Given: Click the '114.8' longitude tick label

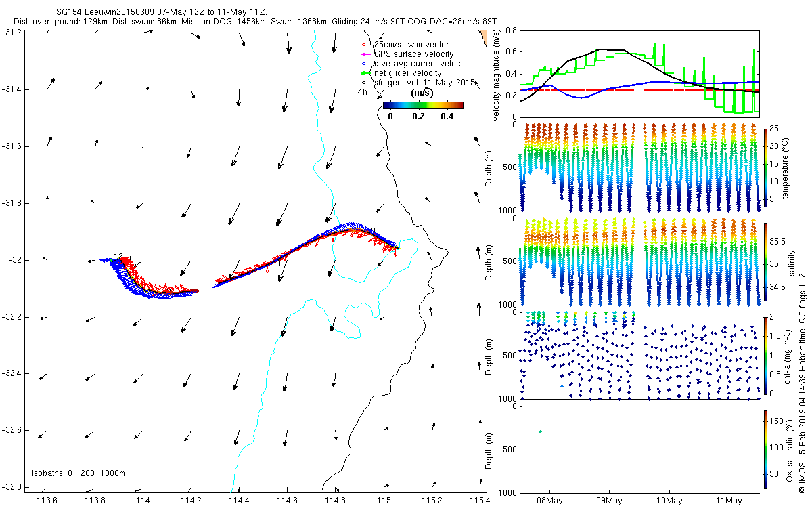Looking at the screenshot, I should tap(335, 501).
